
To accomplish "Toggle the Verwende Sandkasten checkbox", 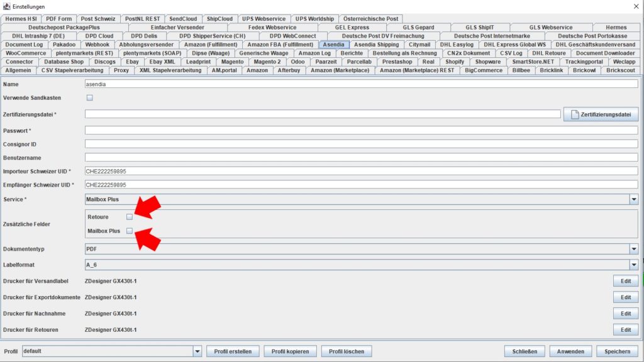I will [89, 97].
